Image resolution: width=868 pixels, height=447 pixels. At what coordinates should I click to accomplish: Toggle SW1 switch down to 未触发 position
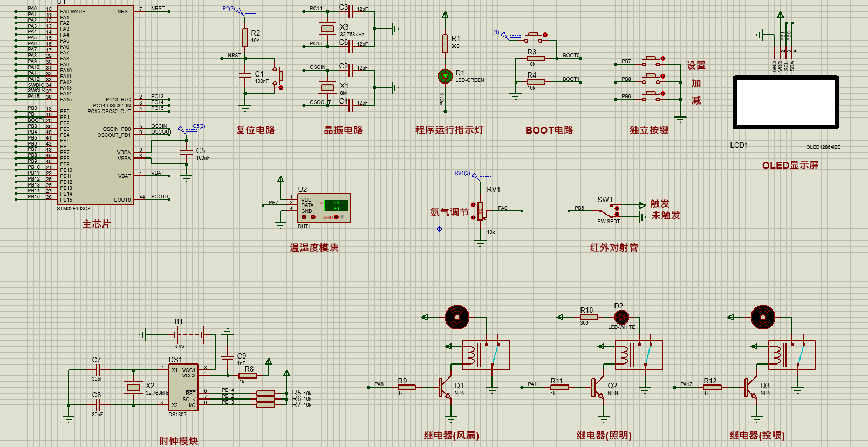(617, 214)
